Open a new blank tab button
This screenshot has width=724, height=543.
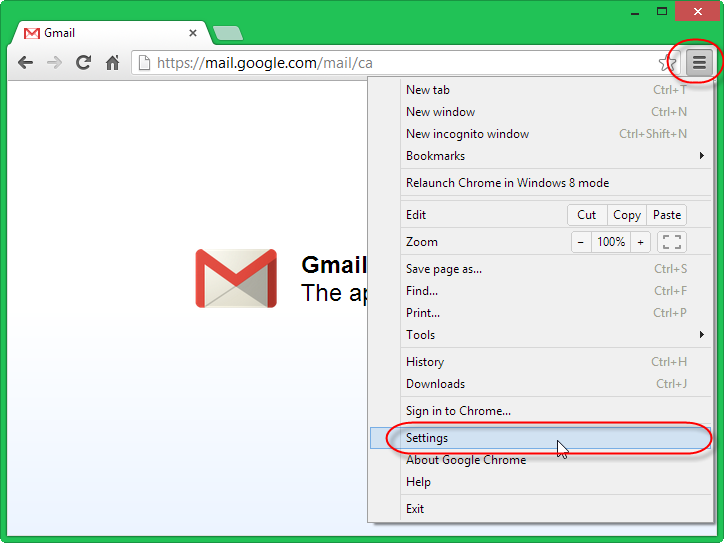[228, 33]
